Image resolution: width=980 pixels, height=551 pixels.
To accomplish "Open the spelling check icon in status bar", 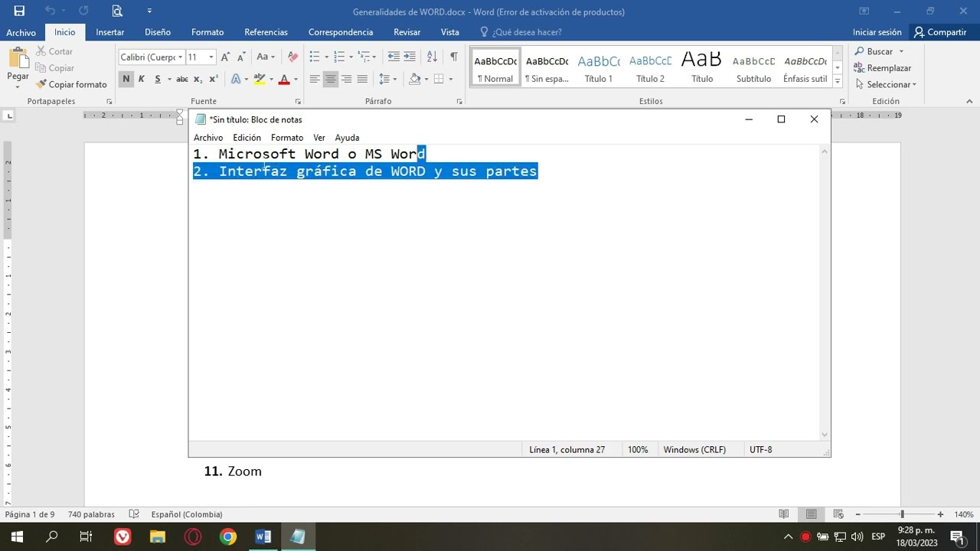I will coord(135,514).
